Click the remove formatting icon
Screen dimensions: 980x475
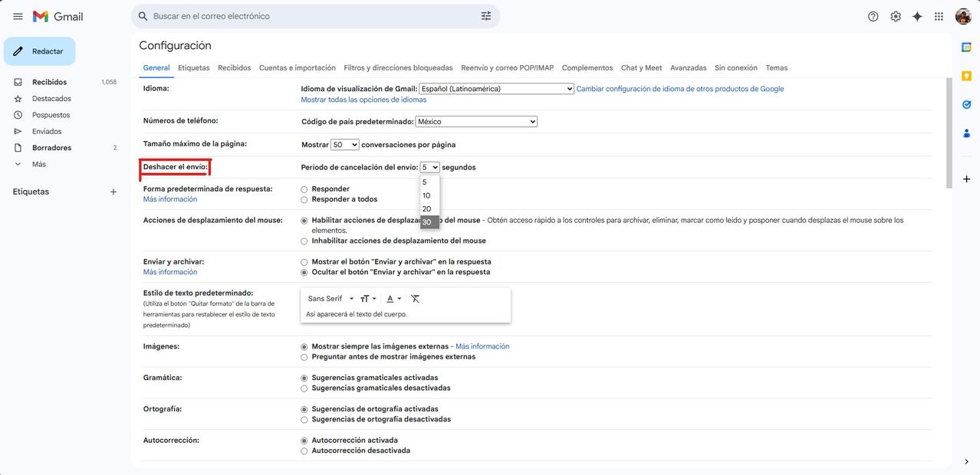[415, 299]
